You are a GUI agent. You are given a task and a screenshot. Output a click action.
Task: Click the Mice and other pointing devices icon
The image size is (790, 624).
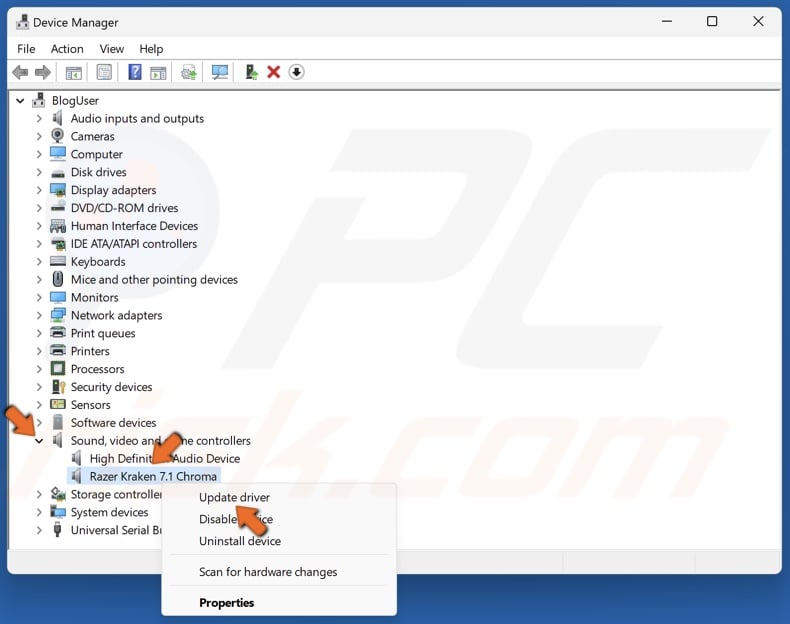58,279
